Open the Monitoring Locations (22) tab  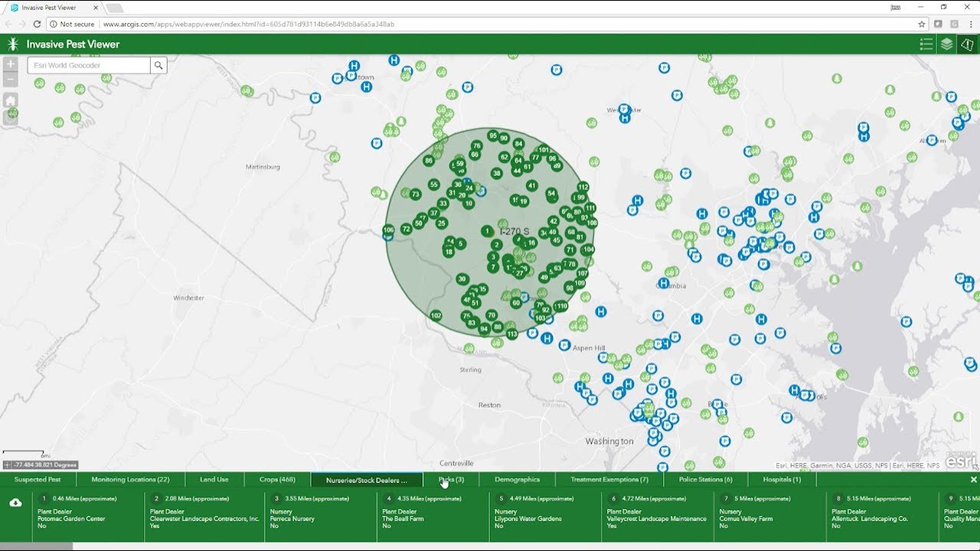[x=130, y=480]
